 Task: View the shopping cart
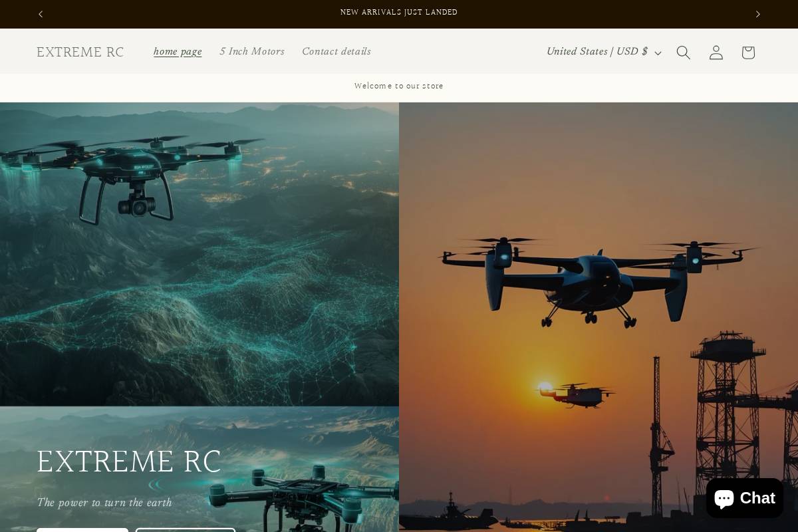pyautogui.click(x=747, y=52)
